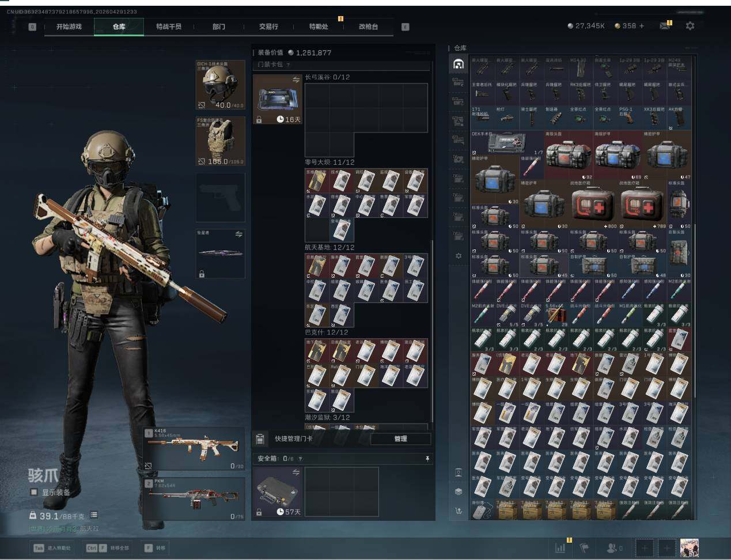Swap the safe box via arrows icon

(296, 472)
